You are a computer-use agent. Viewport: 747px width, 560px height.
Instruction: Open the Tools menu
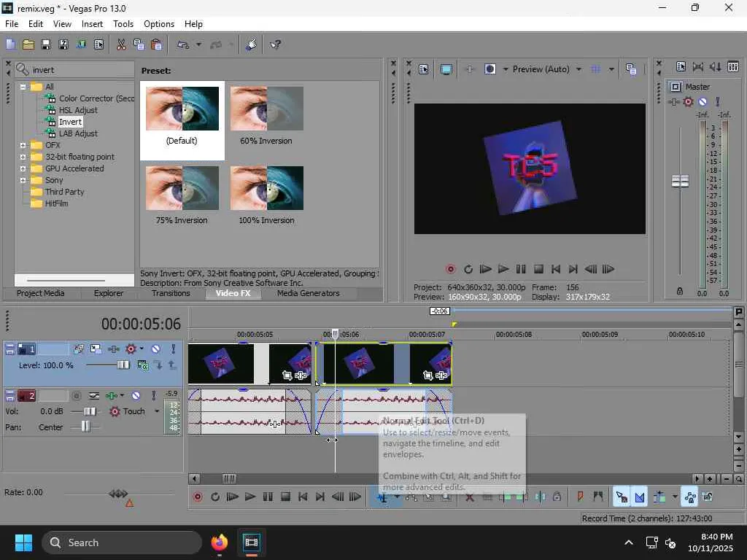pos(123,24)
